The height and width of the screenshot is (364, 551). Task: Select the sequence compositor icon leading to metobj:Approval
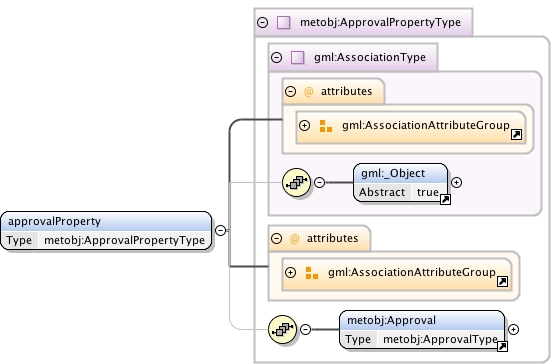[283, 329]
